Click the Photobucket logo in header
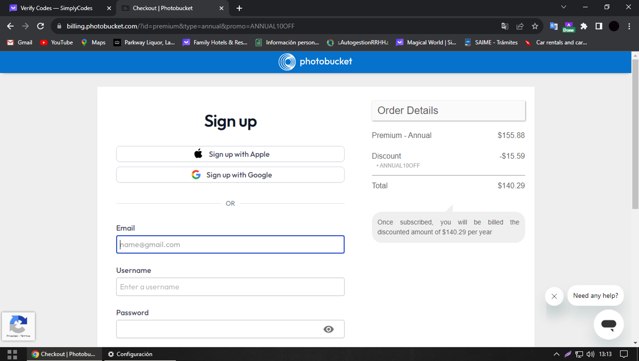This screenshot has height=361, width=639. pos(315,62)
